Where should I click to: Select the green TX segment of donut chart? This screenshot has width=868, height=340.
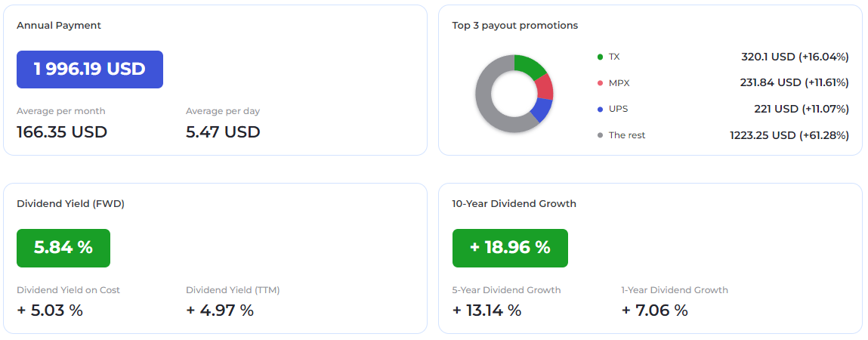(530, 65)
